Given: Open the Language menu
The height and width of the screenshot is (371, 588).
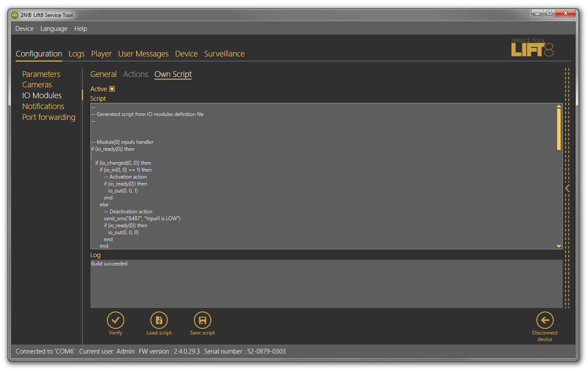Looking at the screenshot, I should click(54, 29).
